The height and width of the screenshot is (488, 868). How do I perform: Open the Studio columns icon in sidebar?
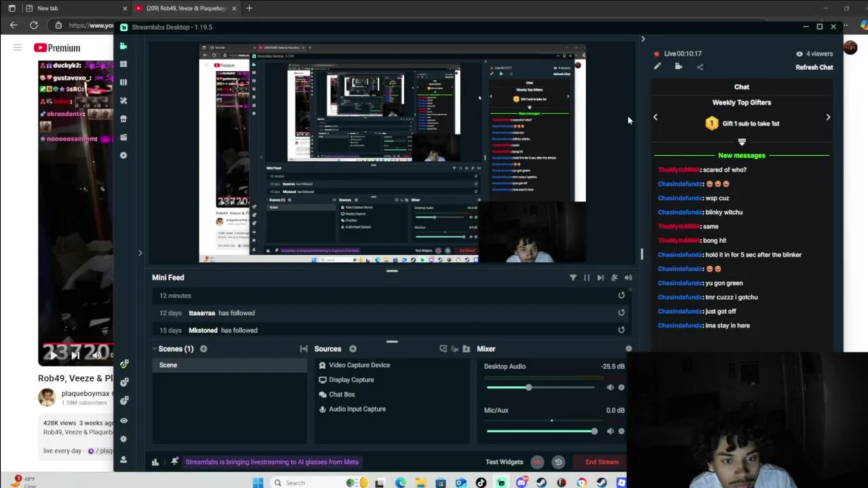pyautogui.click(x=123, y=82)
